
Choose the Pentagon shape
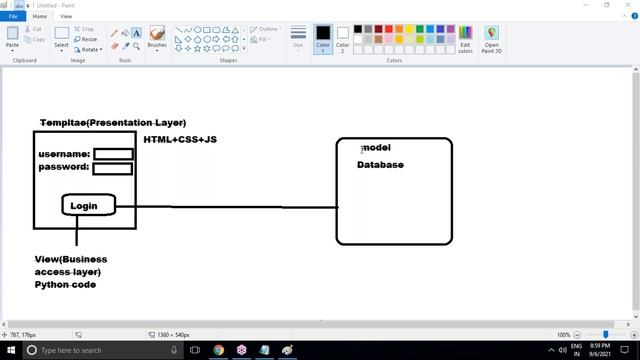198,40
